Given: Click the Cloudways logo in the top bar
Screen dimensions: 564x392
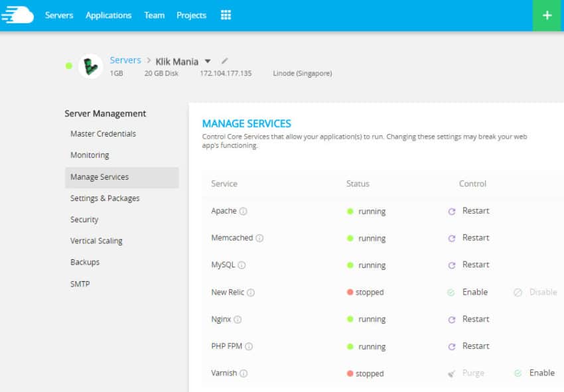Looking at the screenshot, I should tap(18, 15).
